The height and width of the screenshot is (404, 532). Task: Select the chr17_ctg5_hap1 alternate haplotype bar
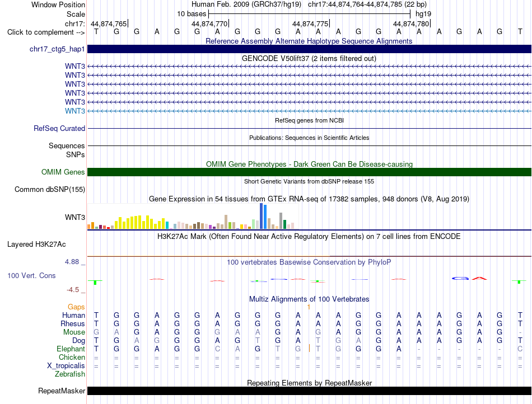309,49
